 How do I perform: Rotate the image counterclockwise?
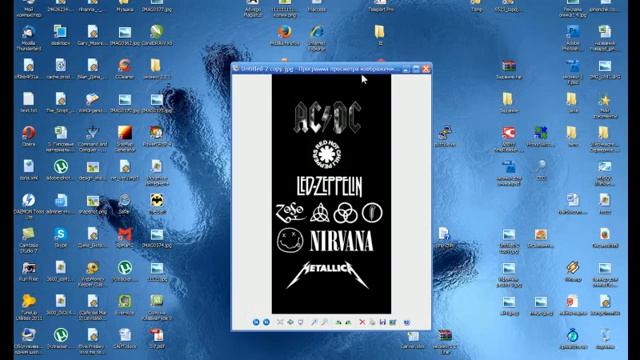click(349, 322)
